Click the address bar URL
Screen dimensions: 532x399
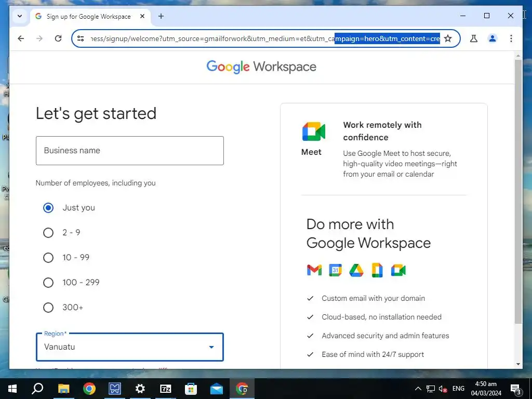point(264,38)
